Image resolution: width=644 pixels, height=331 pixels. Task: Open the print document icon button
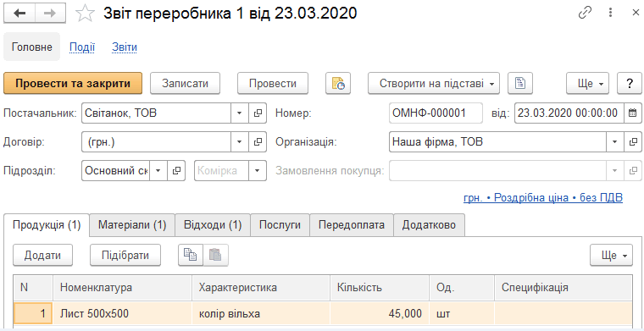520,84
